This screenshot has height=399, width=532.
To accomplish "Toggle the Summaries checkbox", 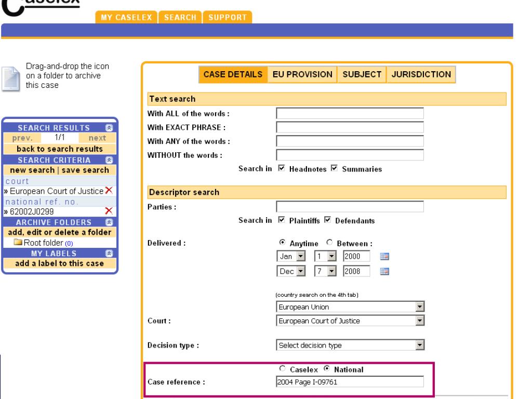I will coord(334,168).
